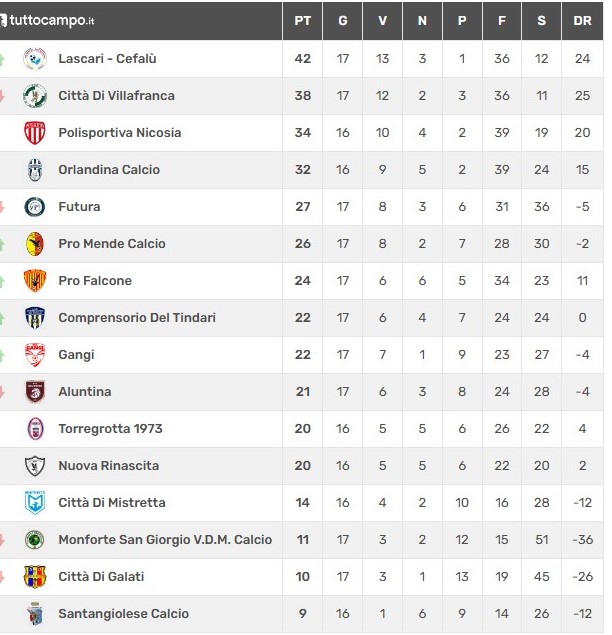The height and width of the screenshot is (635, 612).
Task: Click the Città Di Villafranca team logo
Action: [x=35, y=96]
